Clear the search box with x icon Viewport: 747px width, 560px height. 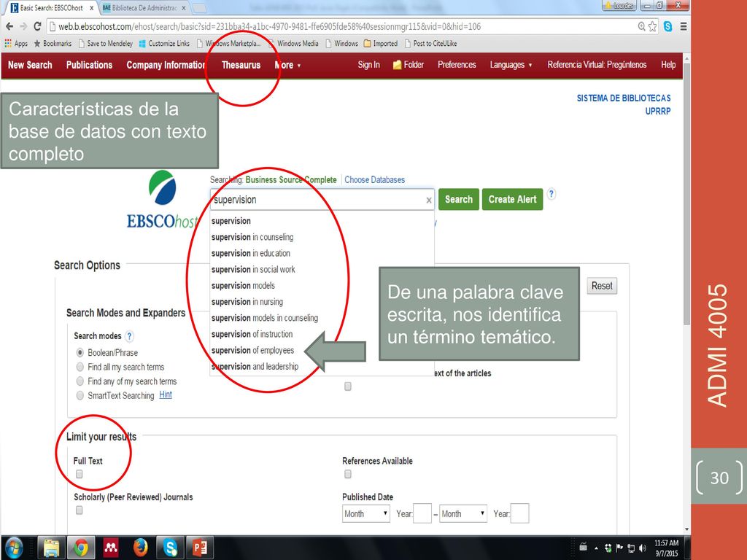coord(429,201)
